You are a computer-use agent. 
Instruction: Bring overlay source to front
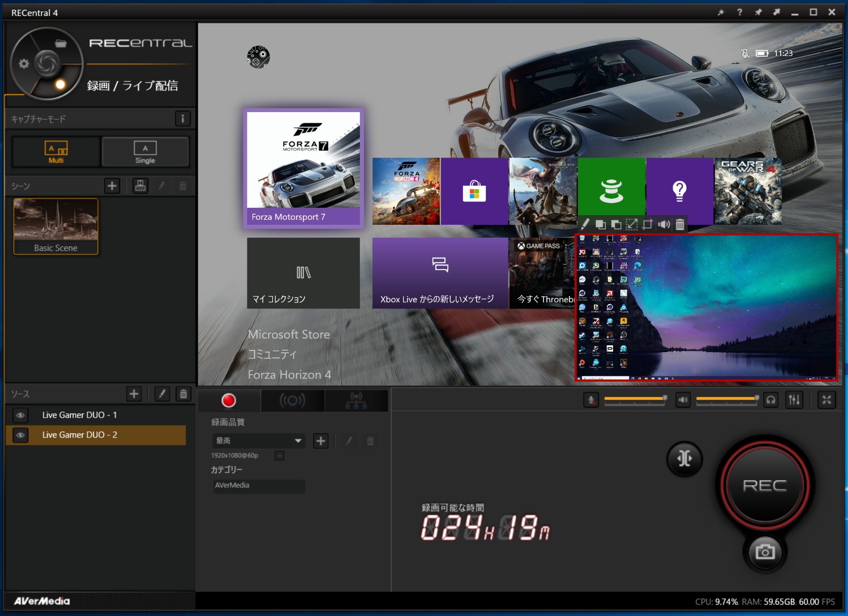tap(601, 224)
